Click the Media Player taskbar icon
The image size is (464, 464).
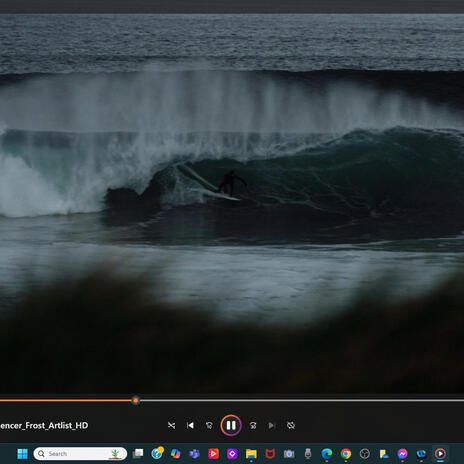[x=440, y=454]
